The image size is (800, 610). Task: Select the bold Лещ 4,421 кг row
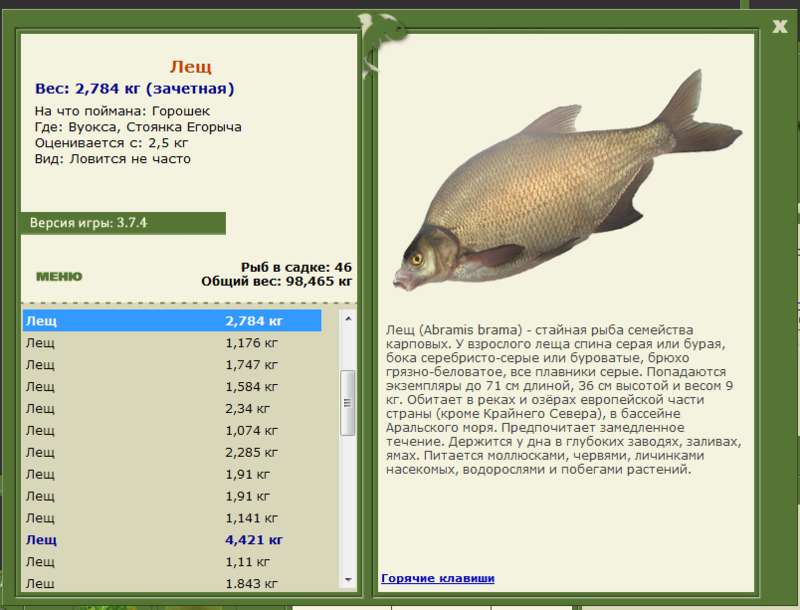click(172, 540)
